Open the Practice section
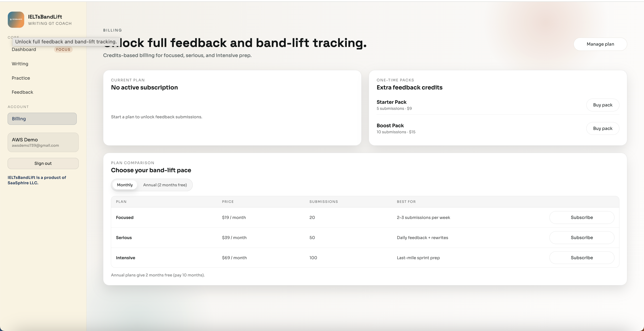Screen dimensions: 644x331 tap(21, 78)
